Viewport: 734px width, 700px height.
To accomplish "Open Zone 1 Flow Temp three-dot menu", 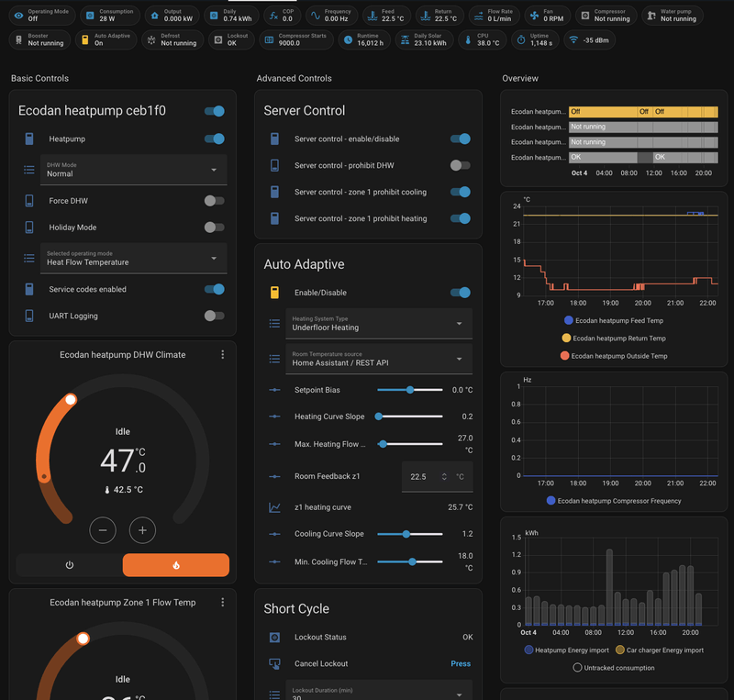I will pyautogui.click(x=222, y=603).
